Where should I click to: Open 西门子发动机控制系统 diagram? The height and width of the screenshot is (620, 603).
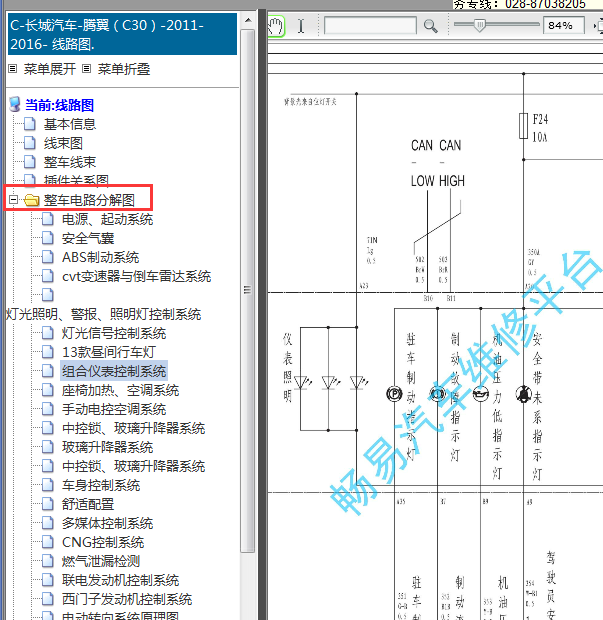(127, 599)
